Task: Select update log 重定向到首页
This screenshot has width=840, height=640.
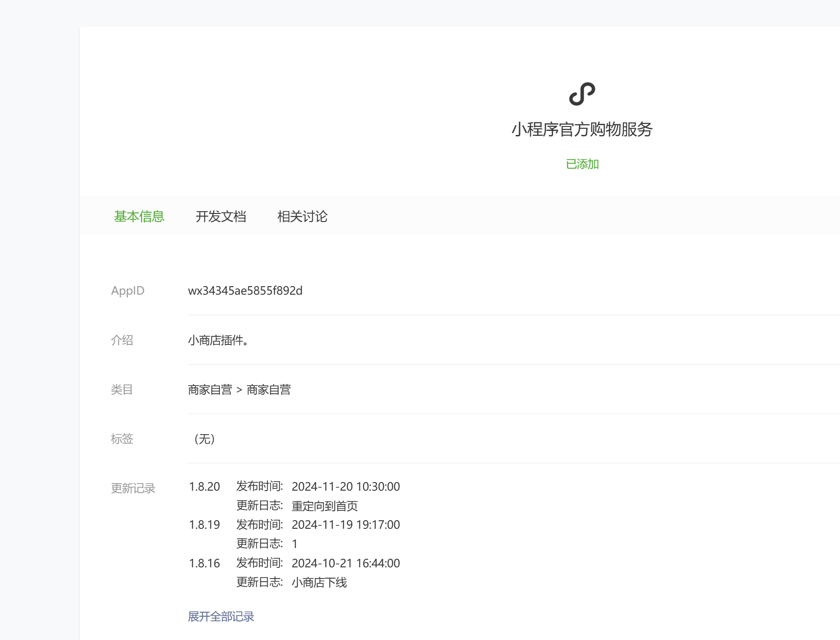Action: click(x=325, y=506)
